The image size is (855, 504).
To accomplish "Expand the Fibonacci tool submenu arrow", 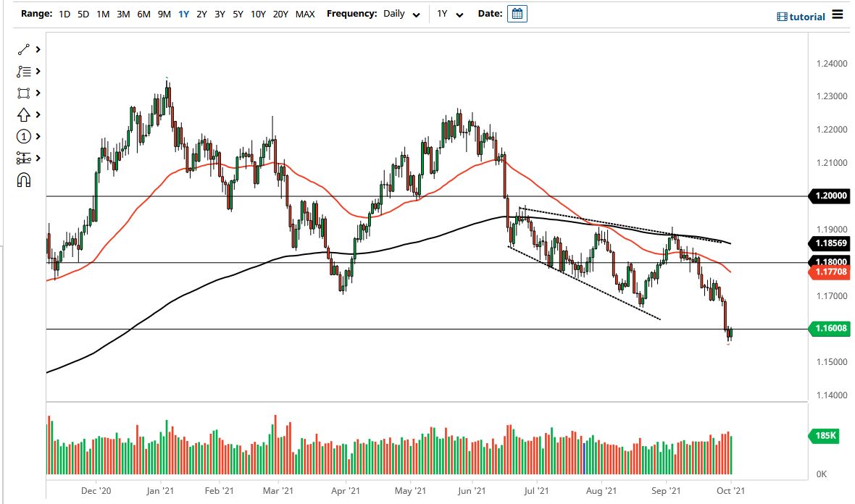I will pyautogui.click(x=38, y=72).
